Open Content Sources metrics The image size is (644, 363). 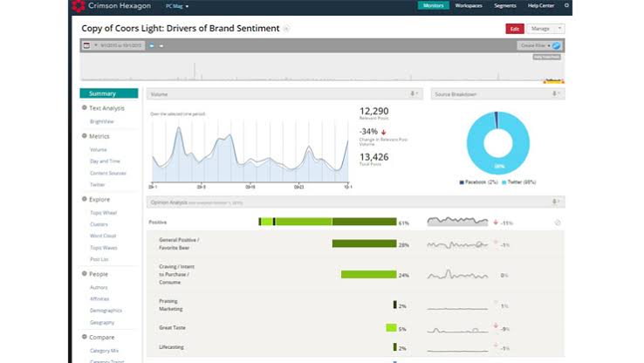[x=108, y=174]
